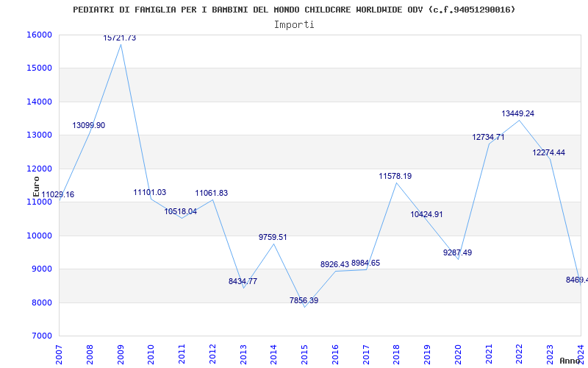Select the 13099.90 data label

(89, 125)
